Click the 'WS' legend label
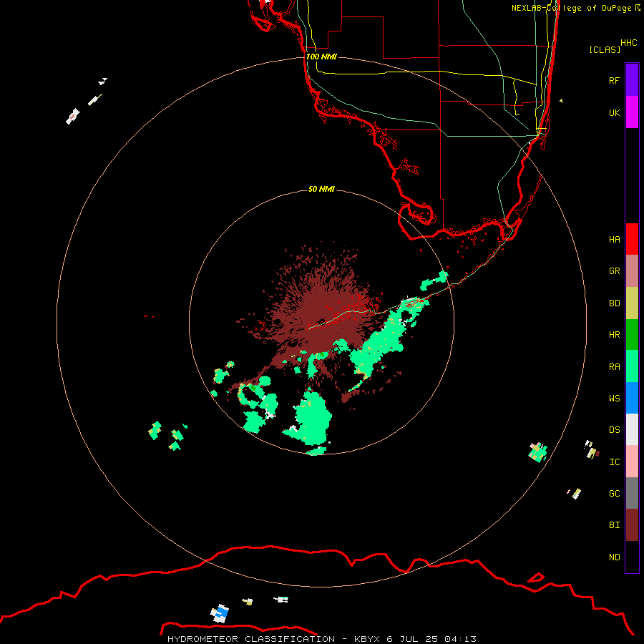 (x=614, y=398)
